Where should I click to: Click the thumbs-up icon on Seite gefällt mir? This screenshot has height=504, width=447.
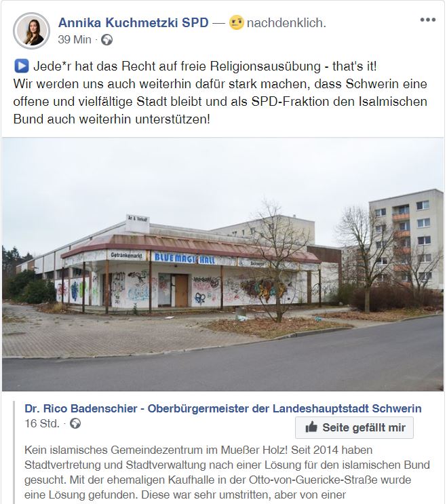pos(311,427)
